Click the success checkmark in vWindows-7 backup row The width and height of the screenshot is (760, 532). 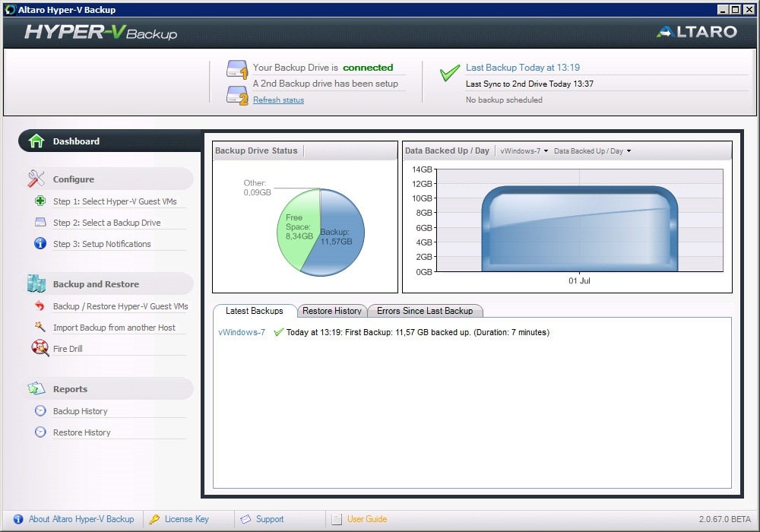point(278,332)
